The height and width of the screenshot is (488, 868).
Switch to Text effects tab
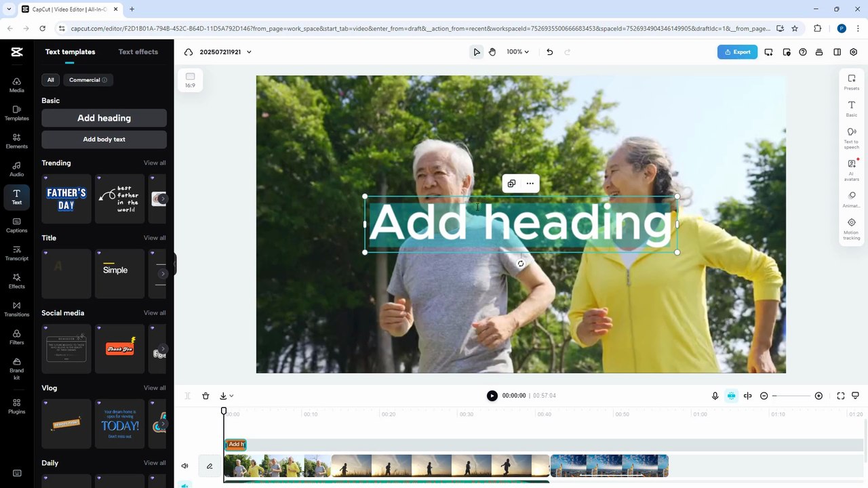click(x=138, y=52)
